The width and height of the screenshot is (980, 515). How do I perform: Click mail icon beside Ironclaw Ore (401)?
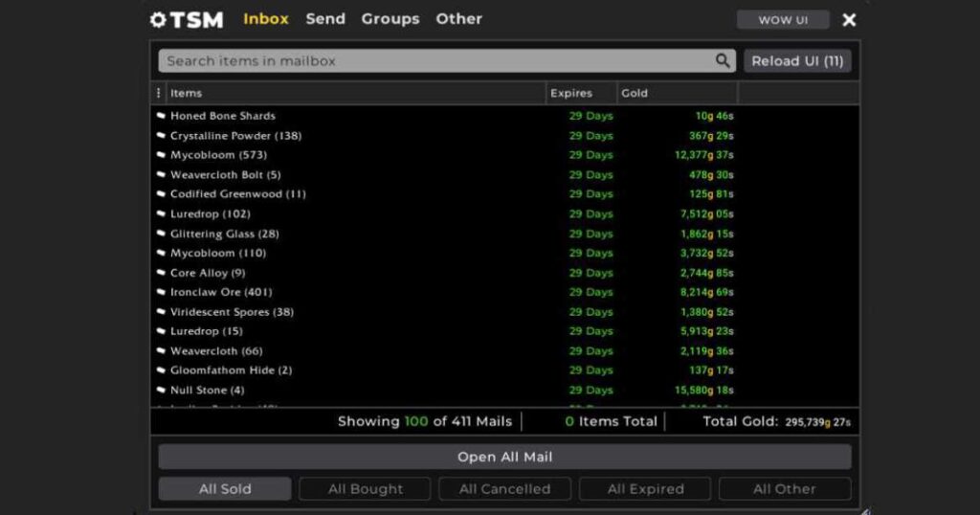(161, 292)
